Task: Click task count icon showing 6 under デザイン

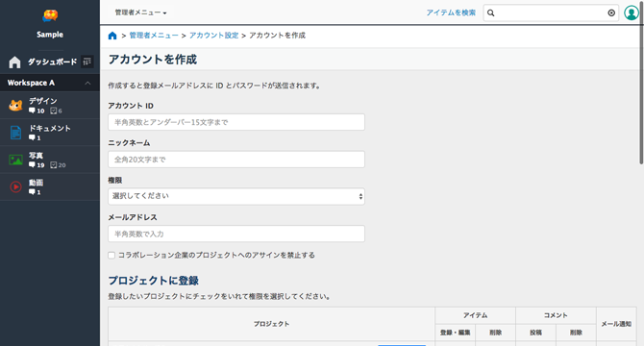Action: [x=54, y=111]
